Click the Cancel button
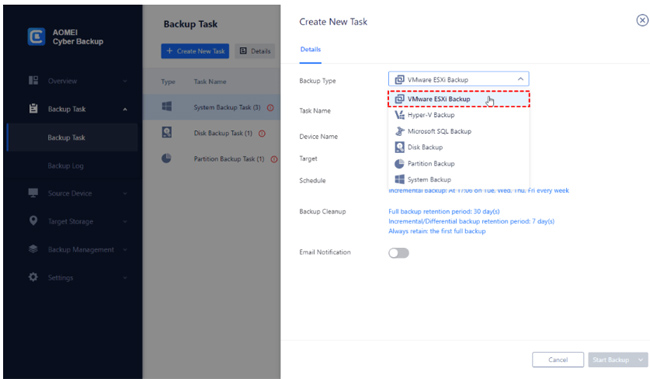Image resolution: width=650 pixels, height=379 pixels. 558,360
